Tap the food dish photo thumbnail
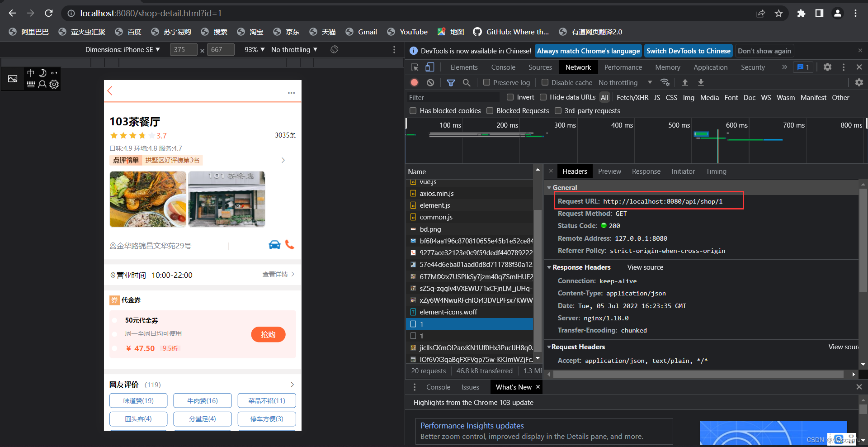 tap(148, 199)
